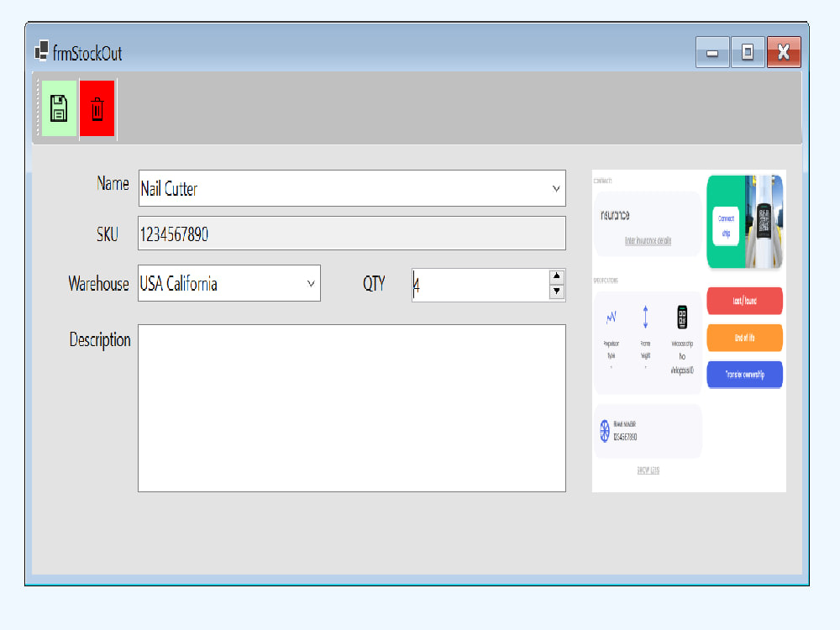Click the SKU label text
This screenshot has height=630, width=840.
coord(108,234)
